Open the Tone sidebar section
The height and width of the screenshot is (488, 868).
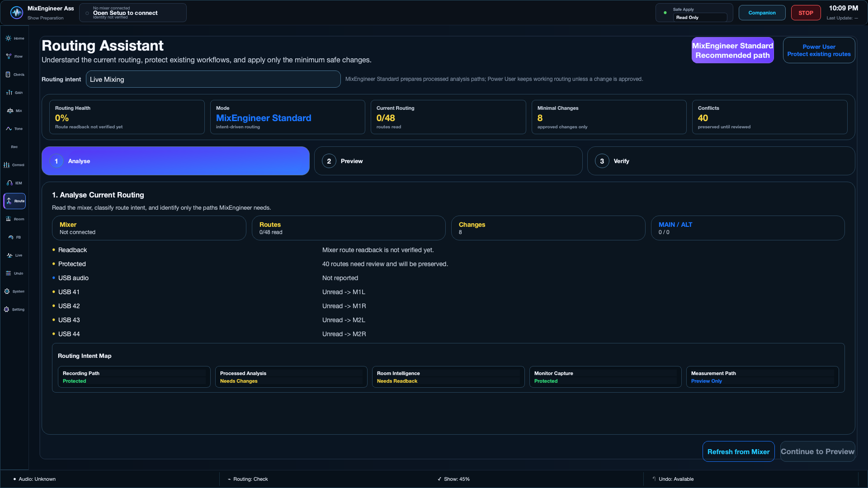click(14, 129)
